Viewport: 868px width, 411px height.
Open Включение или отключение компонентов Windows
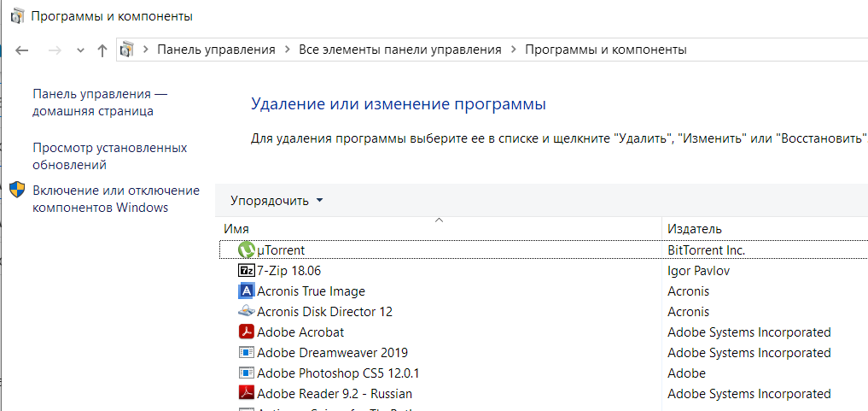click(115, 199)
